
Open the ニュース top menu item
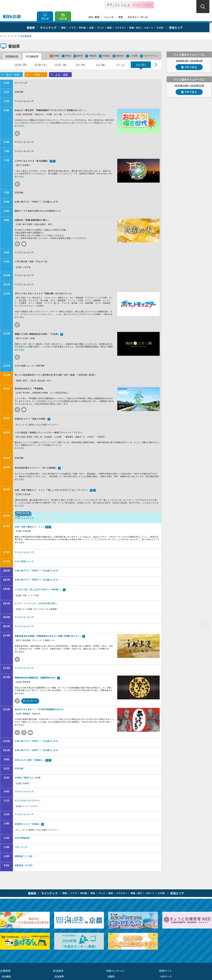(x=109, y=17)
